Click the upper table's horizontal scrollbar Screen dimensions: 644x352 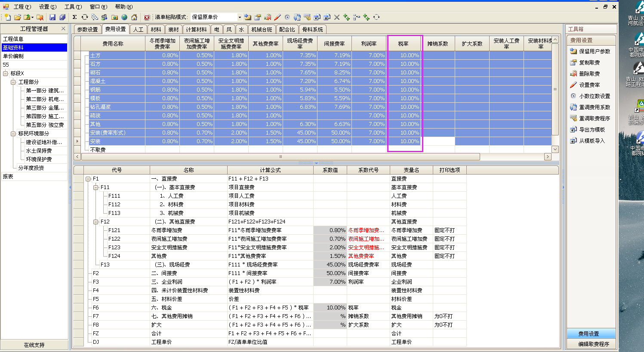click(280, 157)
